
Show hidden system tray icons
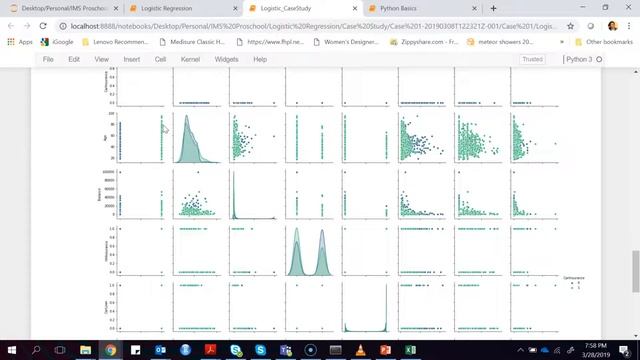tap(520, 350)
